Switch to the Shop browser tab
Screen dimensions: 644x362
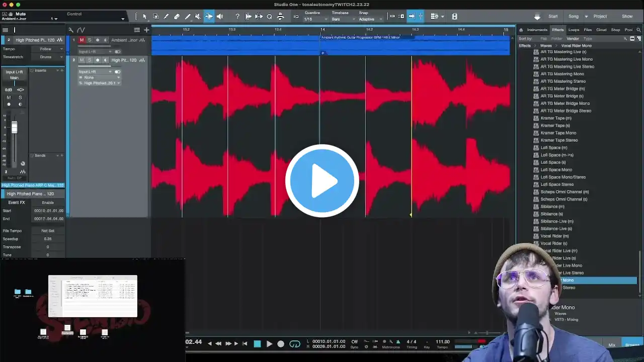click(x=615, y=30)
